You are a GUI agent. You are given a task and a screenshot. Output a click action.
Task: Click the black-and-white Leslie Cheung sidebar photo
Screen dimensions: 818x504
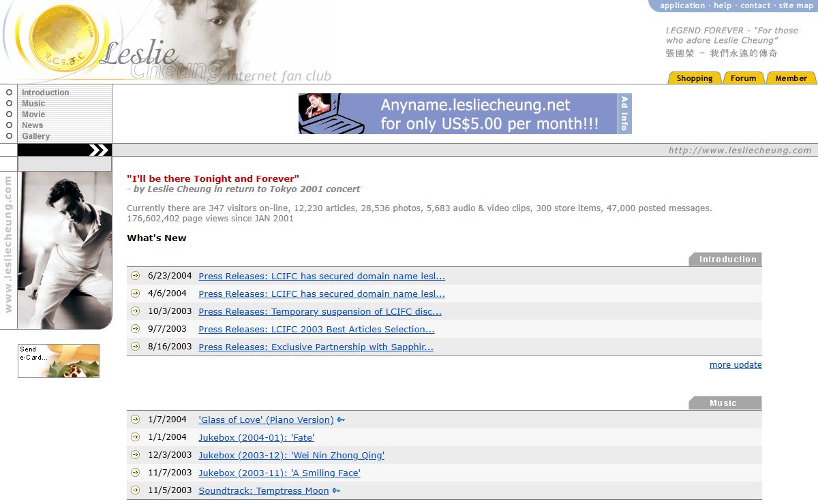point(65,250)
